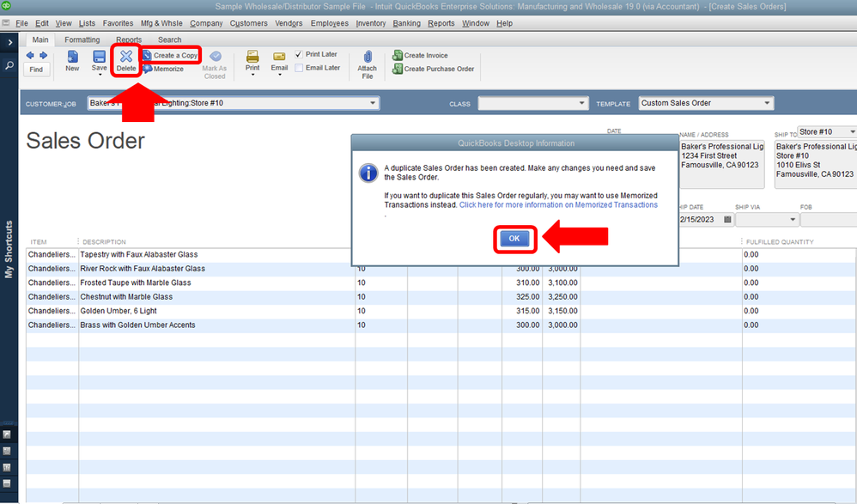This screenshot has width=857, height=504.
Task: Click the QuickBooks logo icon
Action: pos(7,7)
